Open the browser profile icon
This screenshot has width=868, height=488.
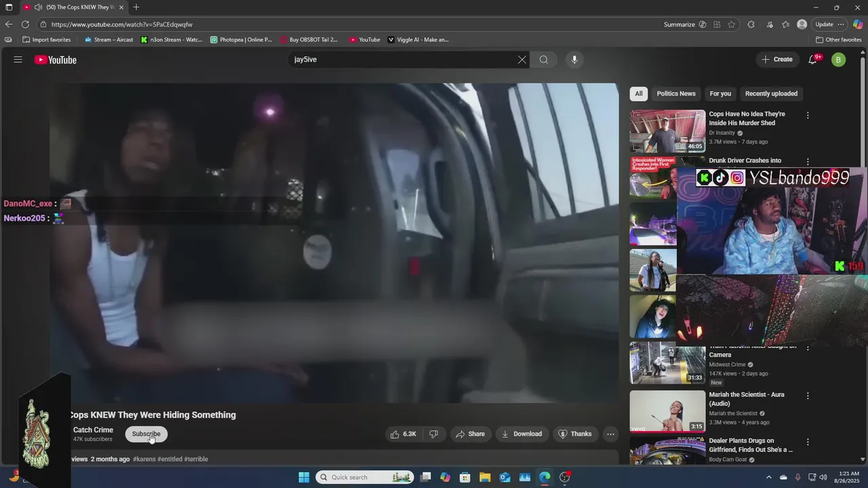(x=802, y=24)
